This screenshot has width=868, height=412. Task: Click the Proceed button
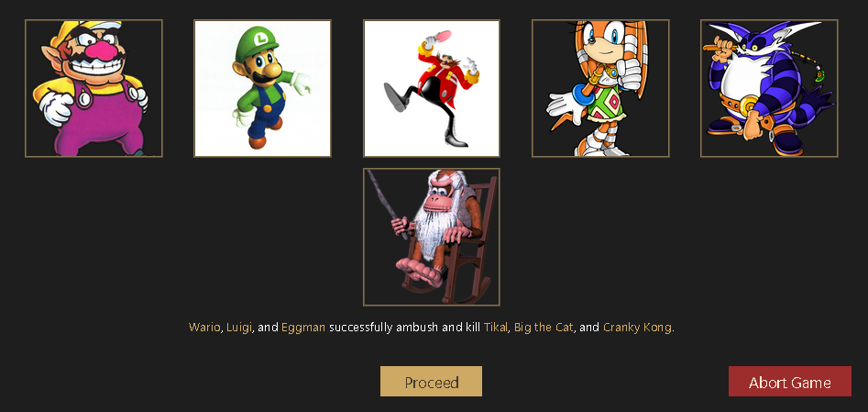pyautogui.click(x=431, y=382)
